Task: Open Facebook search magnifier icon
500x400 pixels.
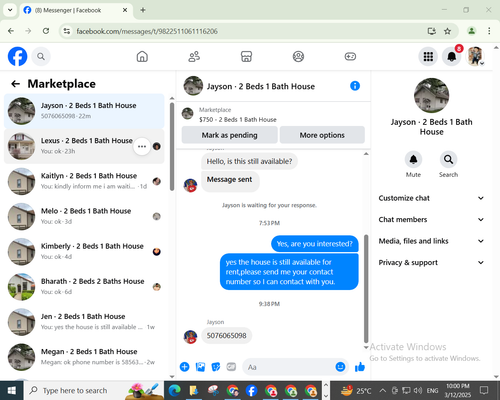Action: [x=41, y=57]
